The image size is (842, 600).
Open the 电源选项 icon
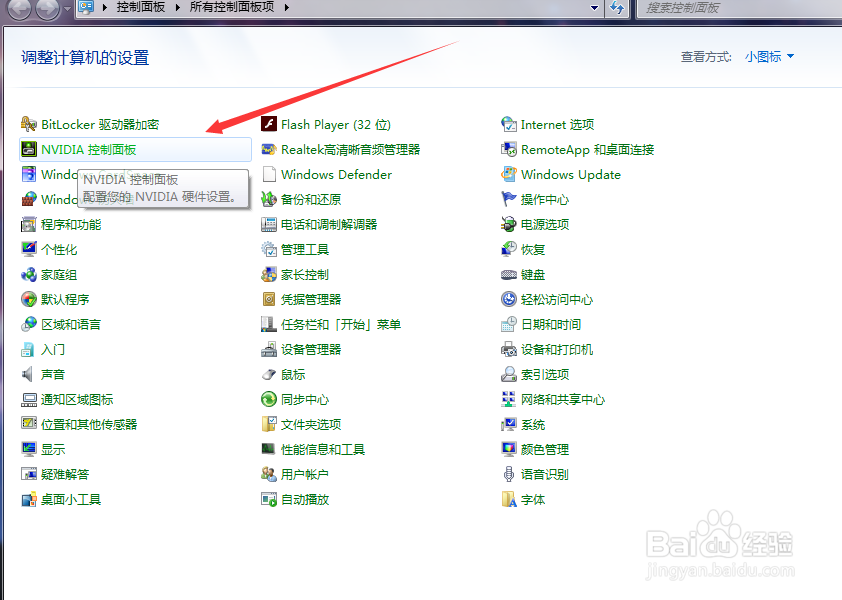tap(509, 225)
